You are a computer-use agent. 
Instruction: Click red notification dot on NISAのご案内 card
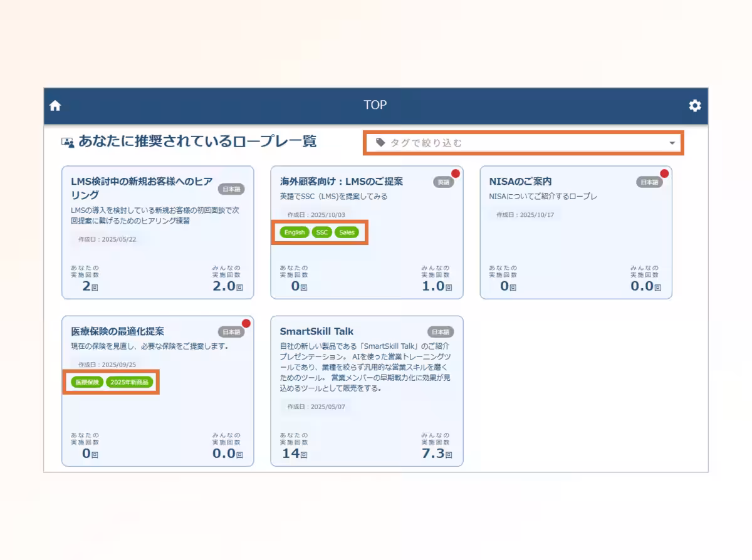coord(664,174)
